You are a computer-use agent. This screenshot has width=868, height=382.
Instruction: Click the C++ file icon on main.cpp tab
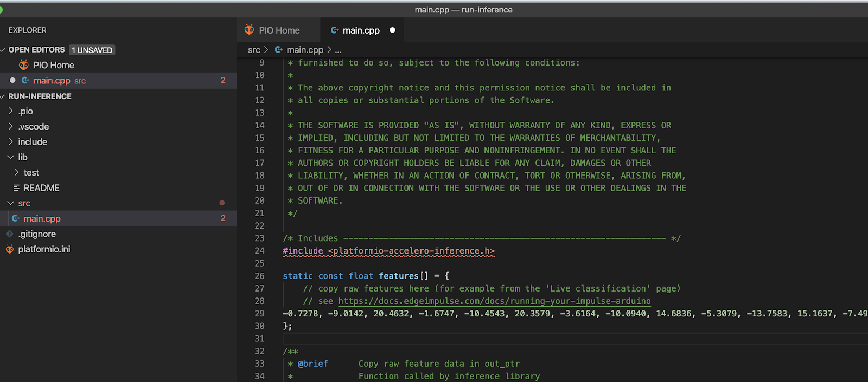coord(335,30)
